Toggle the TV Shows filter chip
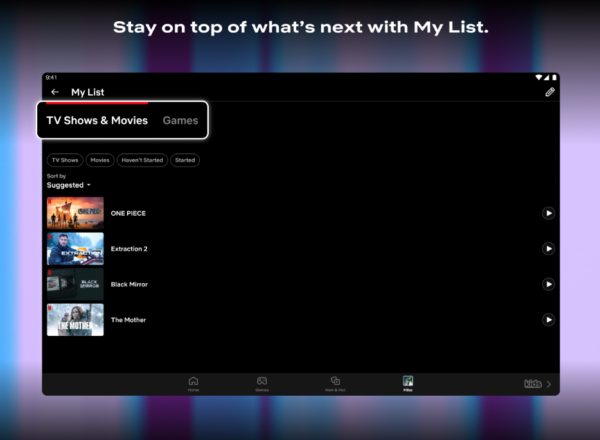Screen dimensions: 600x440 (x=64, y=160)
